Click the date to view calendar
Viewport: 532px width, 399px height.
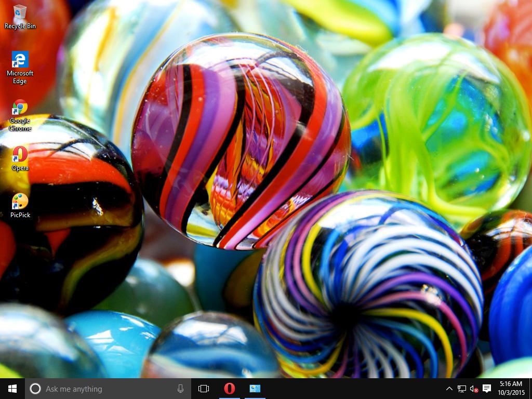click(x=511, y=392)
